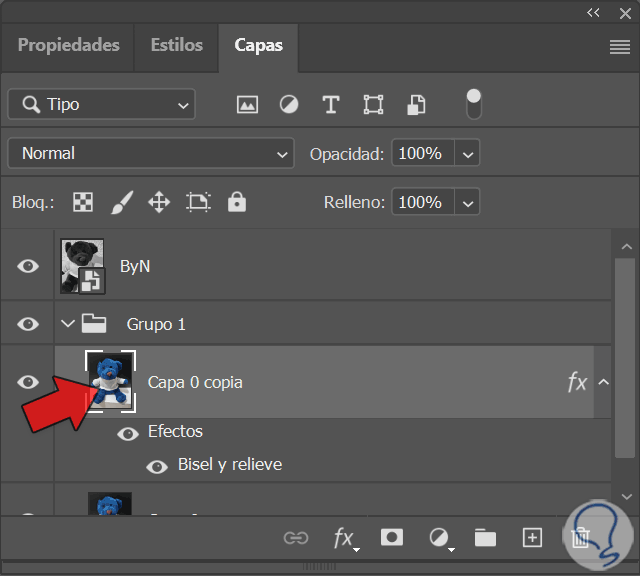Click the Opacidad label

click(x=347, y=154)
